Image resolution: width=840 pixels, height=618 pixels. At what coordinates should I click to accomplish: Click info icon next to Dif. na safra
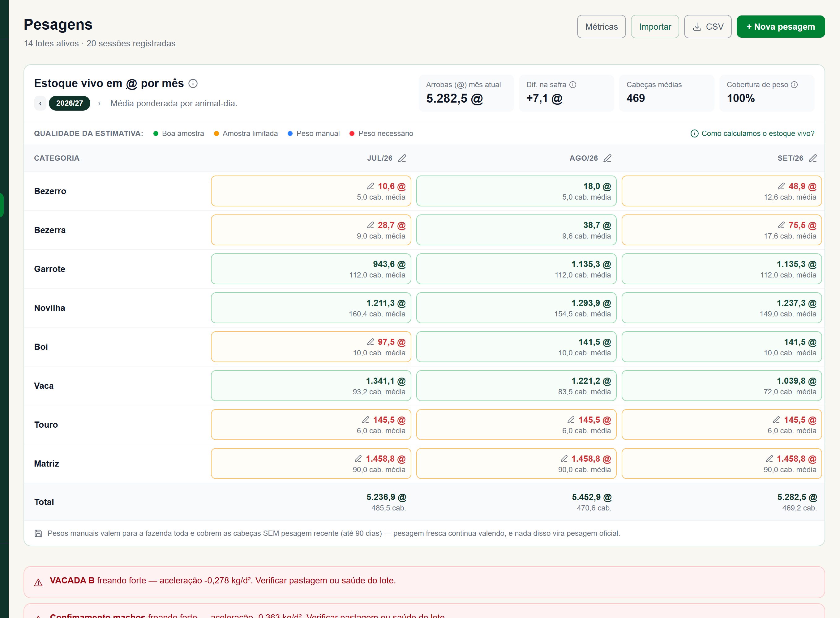(x=573, y=85)
